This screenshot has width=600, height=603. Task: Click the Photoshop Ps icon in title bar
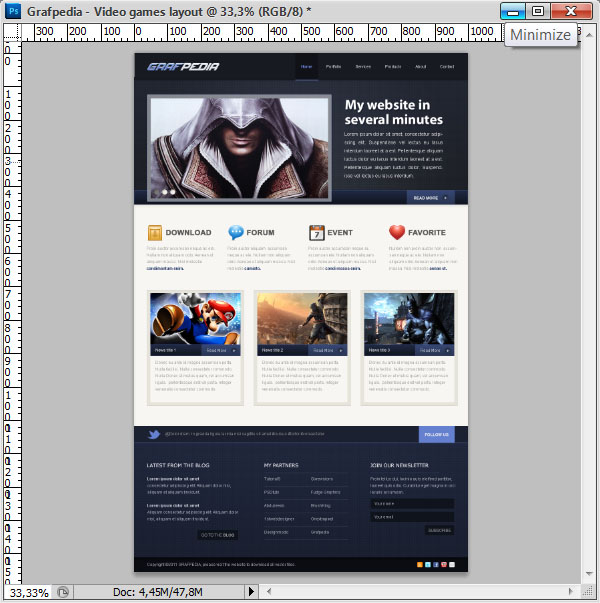point(13,11)
